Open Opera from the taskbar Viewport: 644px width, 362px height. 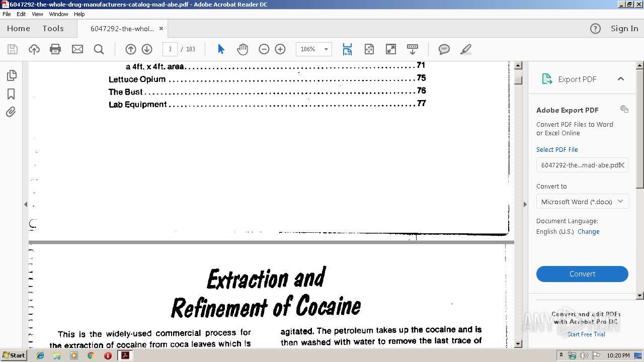[x=108, y=355]
